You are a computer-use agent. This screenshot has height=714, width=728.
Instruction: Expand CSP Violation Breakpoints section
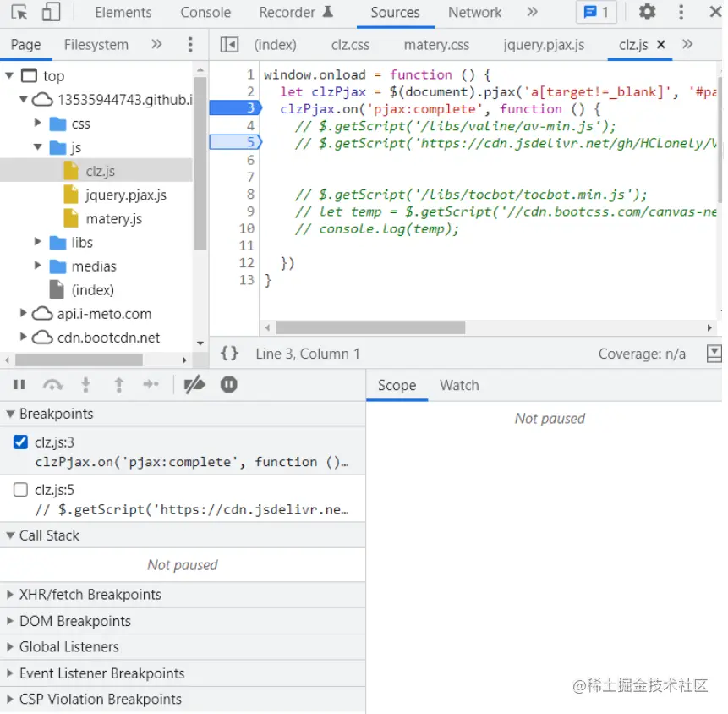10,699
